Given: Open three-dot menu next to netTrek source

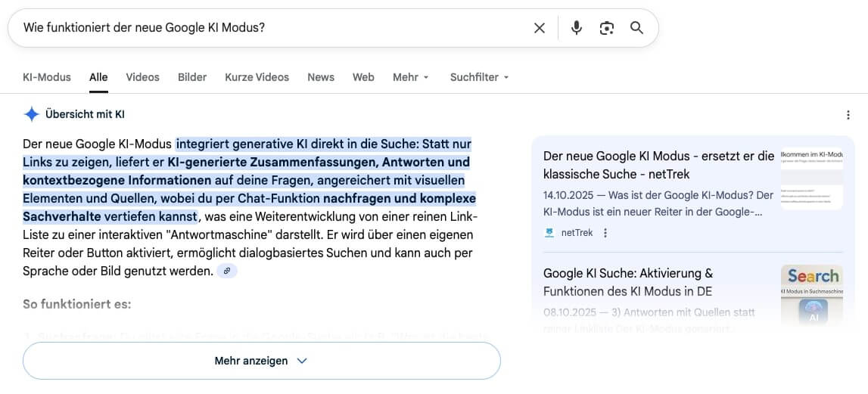Looking at the screenshot, I should tap(605, 233).
